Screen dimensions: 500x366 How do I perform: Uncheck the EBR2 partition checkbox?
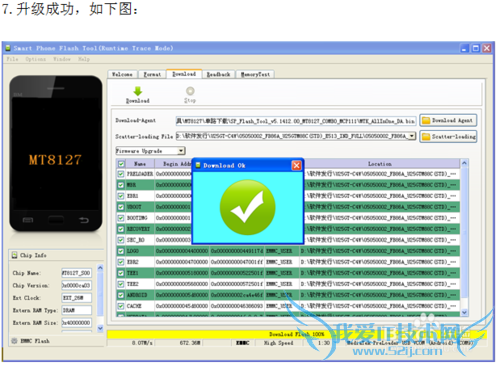click(121, 262)
